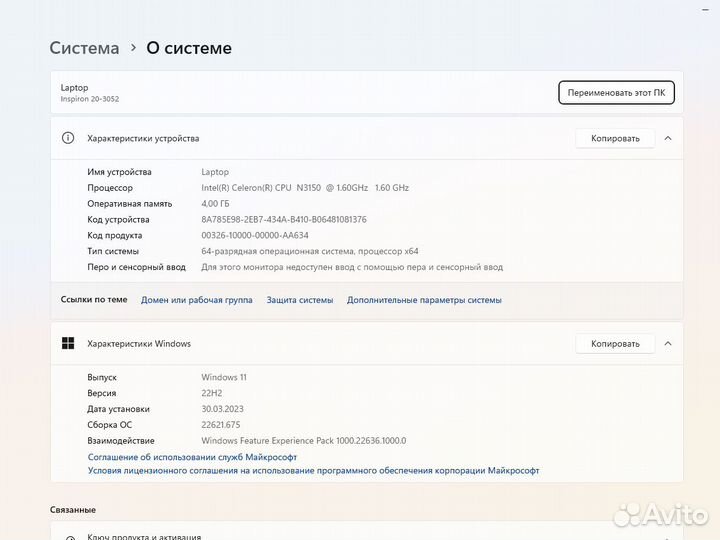
Task: Open Защита системы link
Action: [x=300, y=300]
